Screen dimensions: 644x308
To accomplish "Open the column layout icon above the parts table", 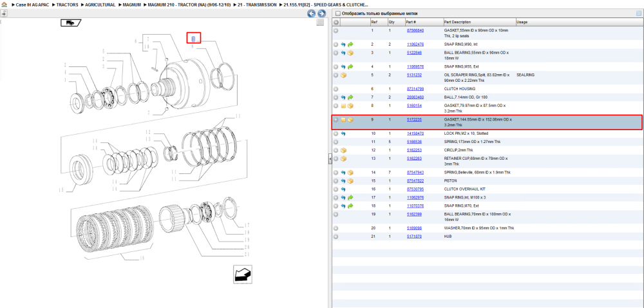I will coord(639,13).
